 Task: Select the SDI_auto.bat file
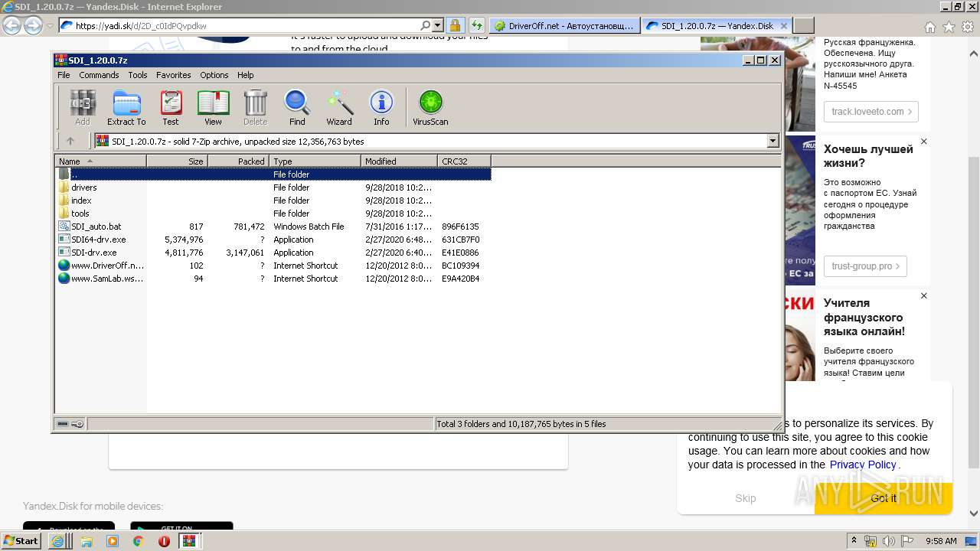(x=273, y=227)
